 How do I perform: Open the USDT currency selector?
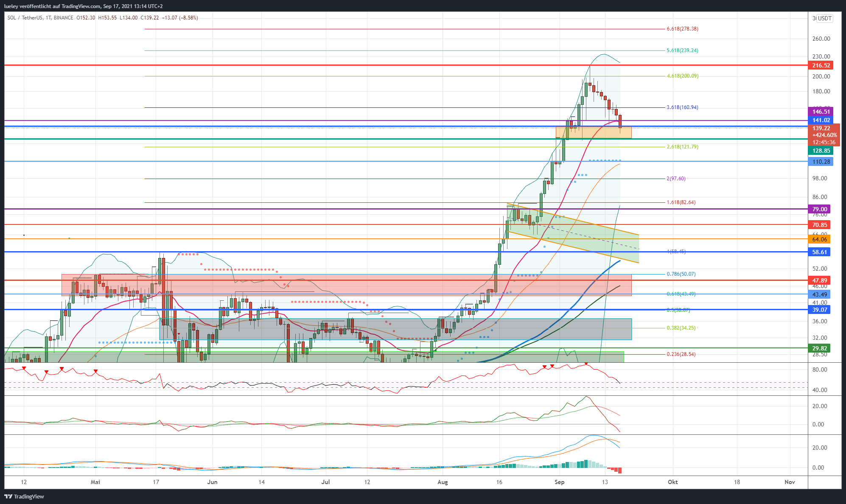[x=824, y=18]
